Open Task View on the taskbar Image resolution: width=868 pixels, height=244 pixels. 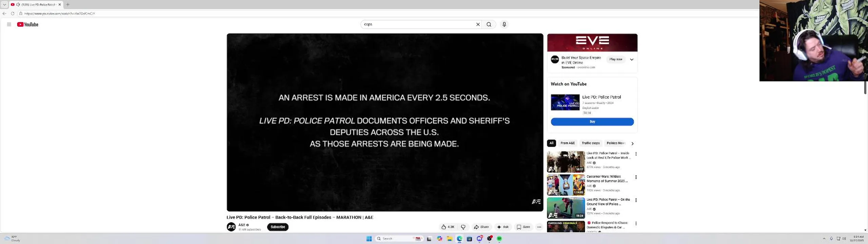[x=429, y=239]
